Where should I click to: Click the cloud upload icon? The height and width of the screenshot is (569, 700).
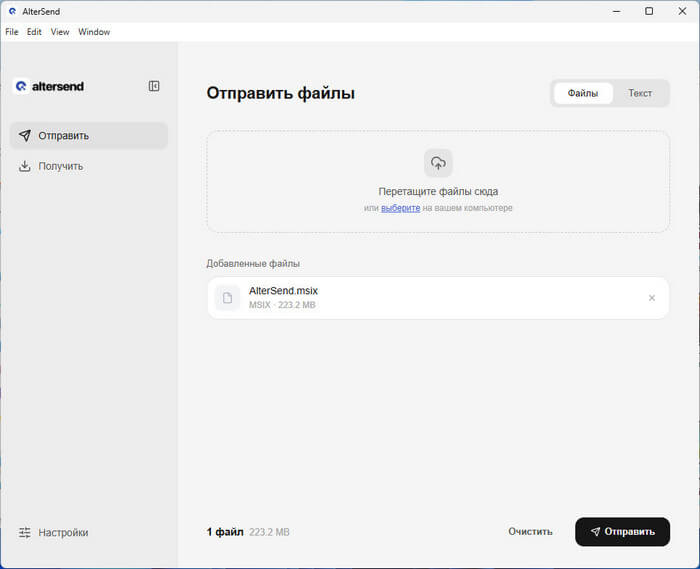(x=438, y=163)
